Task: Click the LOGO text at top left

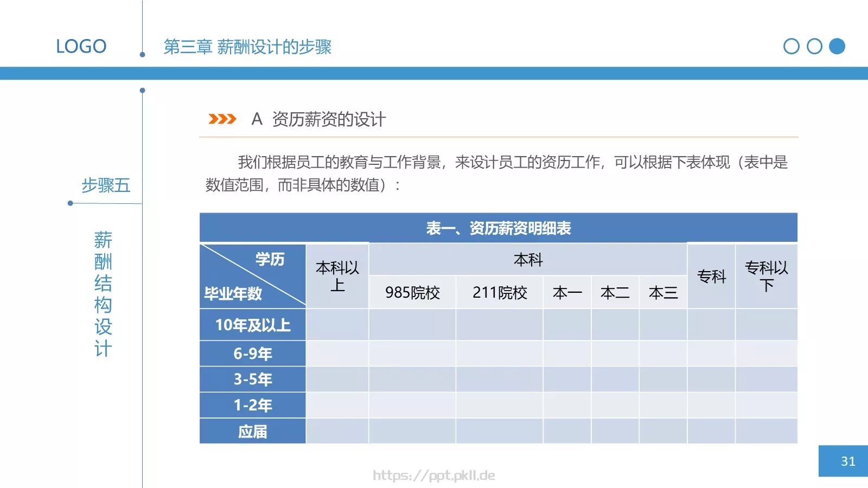Action: coord(81,47)
